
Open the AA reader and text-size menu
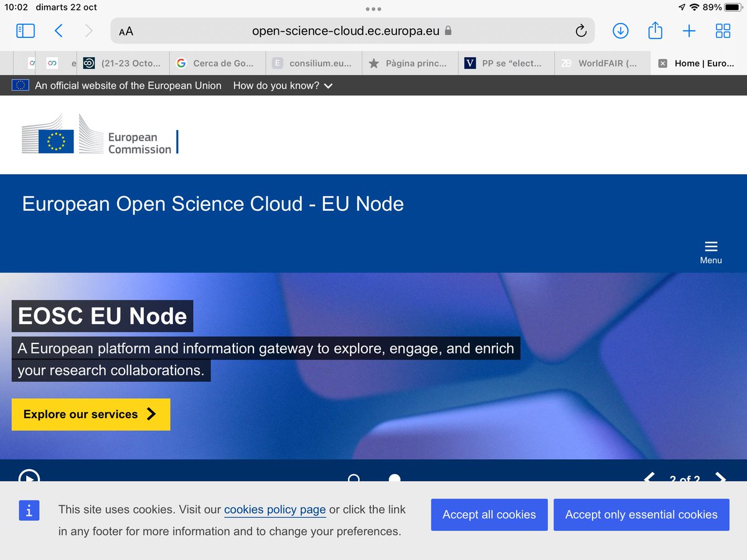(126, 31)
